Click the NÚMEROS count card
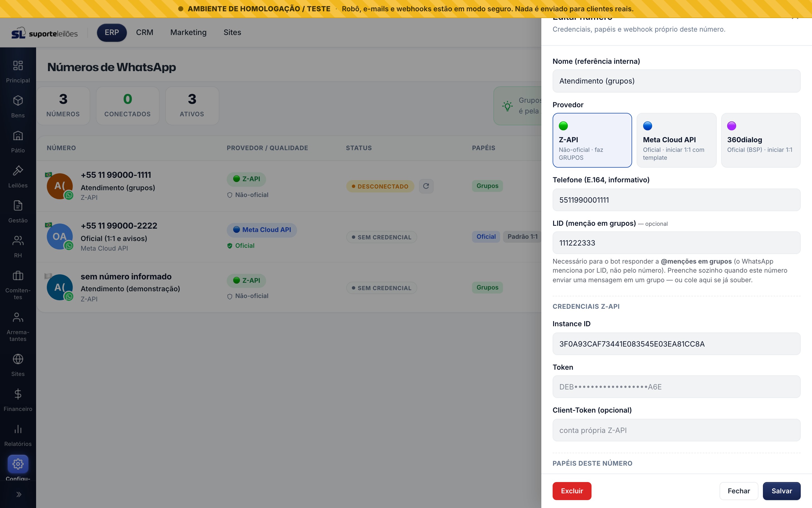The image size is (812, 508). (x=63, y=106)
